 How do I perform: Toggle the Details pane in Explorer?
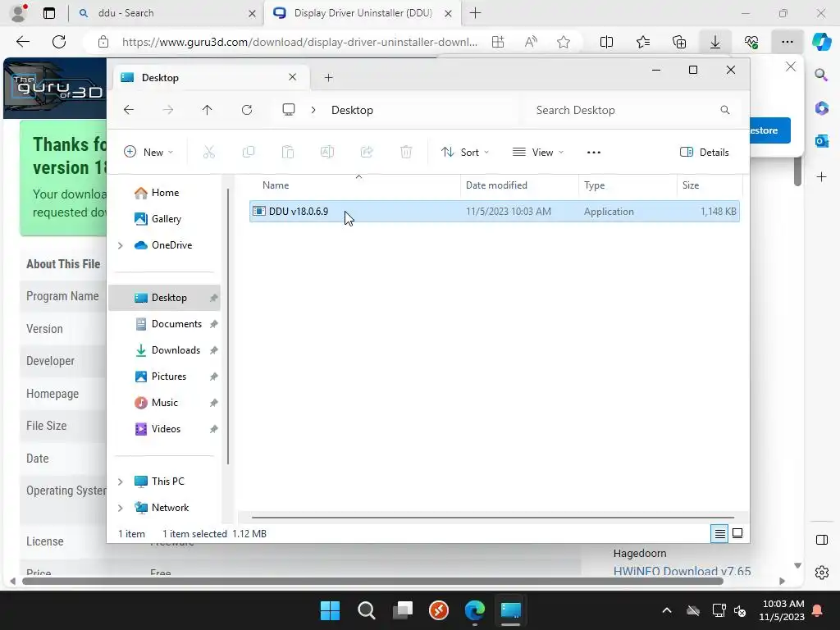pyautogui.click(x=704, y=152)
